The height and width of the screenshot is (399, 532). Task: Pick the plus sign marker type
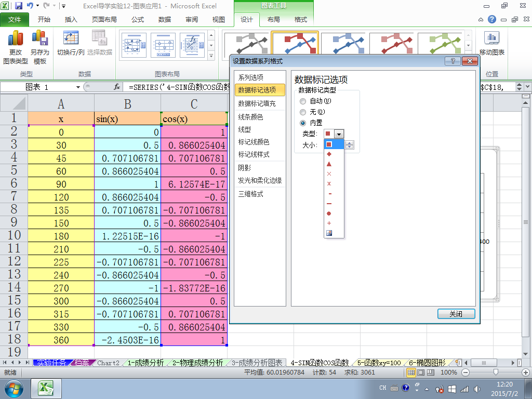pyautogui.click(x=329, y=223)
